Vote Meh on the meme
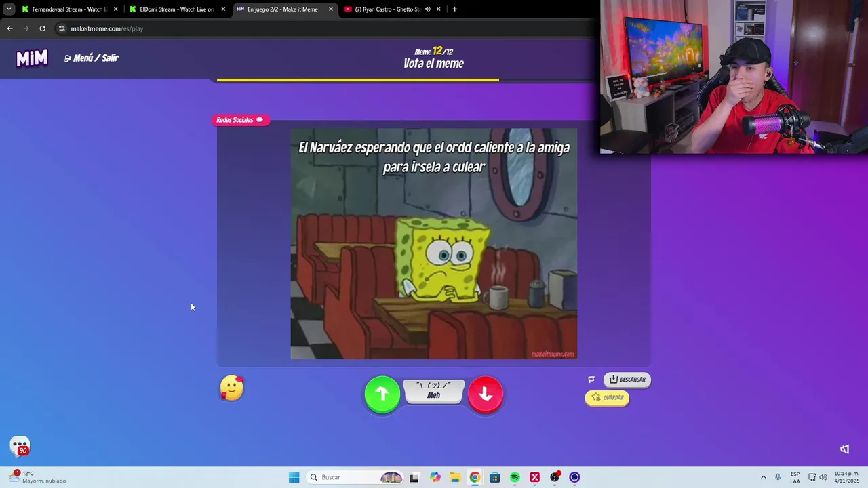Screen dimensions: 868x488 point(434,391)
